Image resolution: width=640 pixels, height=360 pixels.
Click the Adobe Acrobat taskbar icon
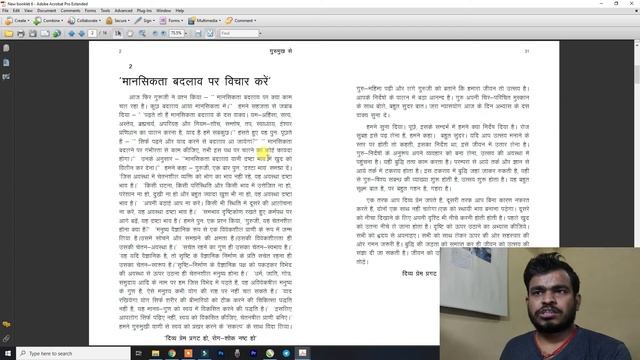[x=302, y=353]
